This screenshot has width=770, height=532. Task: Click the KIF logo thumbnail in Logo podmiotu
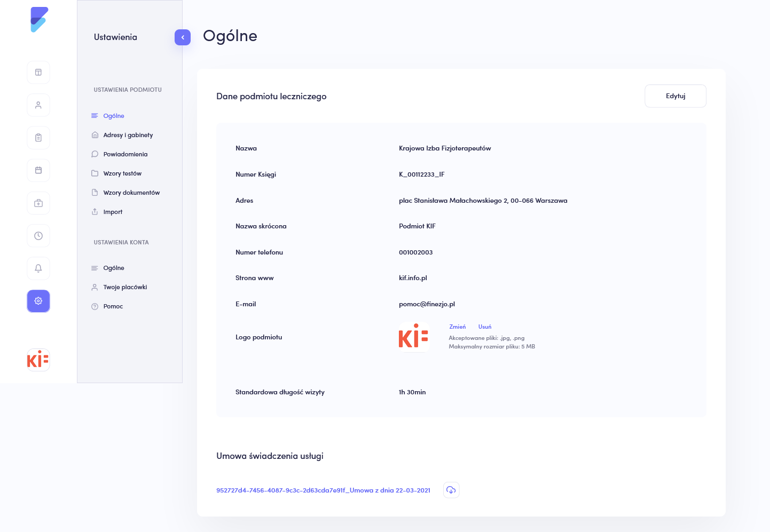tap(414, 337)
